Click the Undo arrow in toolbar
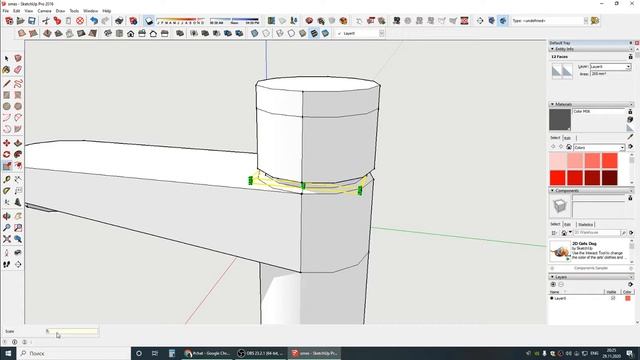The height and width of the screenshot is (360, 640). [94, 21]
